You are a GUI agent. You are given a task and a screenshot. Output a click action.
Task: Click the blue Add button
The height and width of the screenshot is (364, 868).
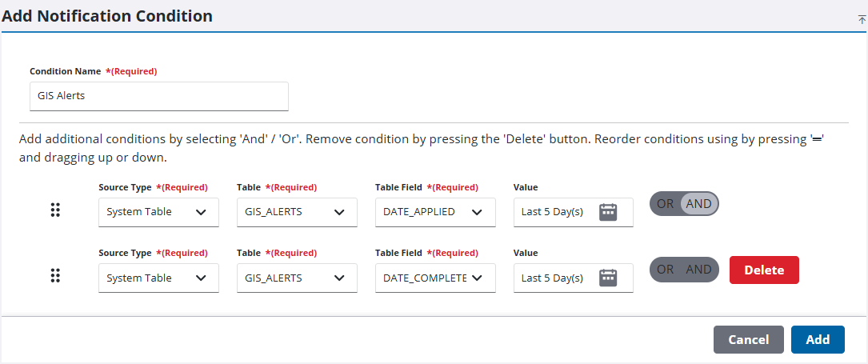(818, 339)
